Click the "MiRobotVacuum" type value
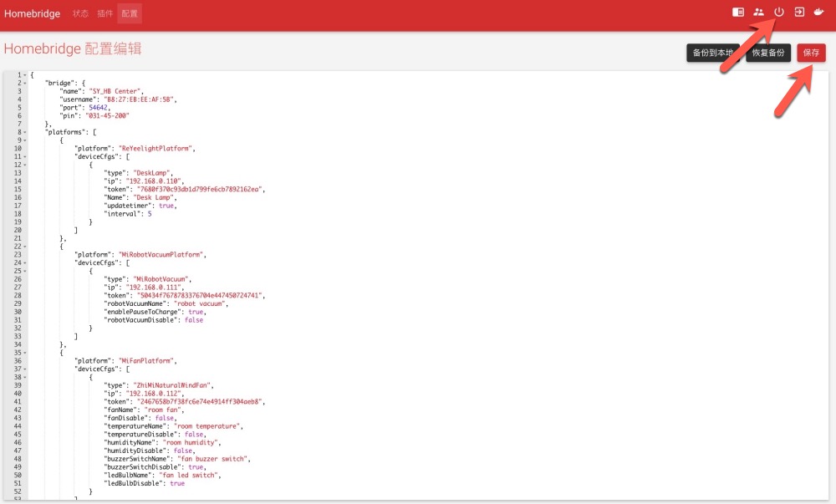The width and height of the screenshot is (836, 504). 161,279
